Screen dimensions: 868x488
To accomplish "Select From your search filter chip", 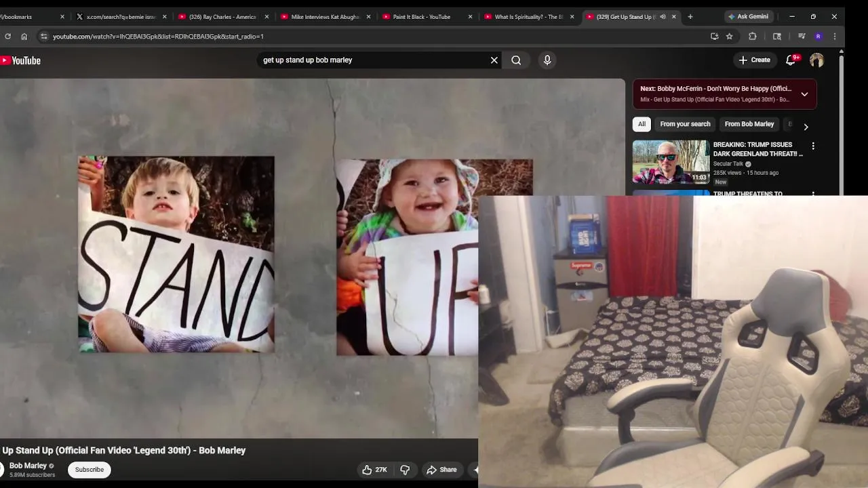I will (x=685, y=124).
